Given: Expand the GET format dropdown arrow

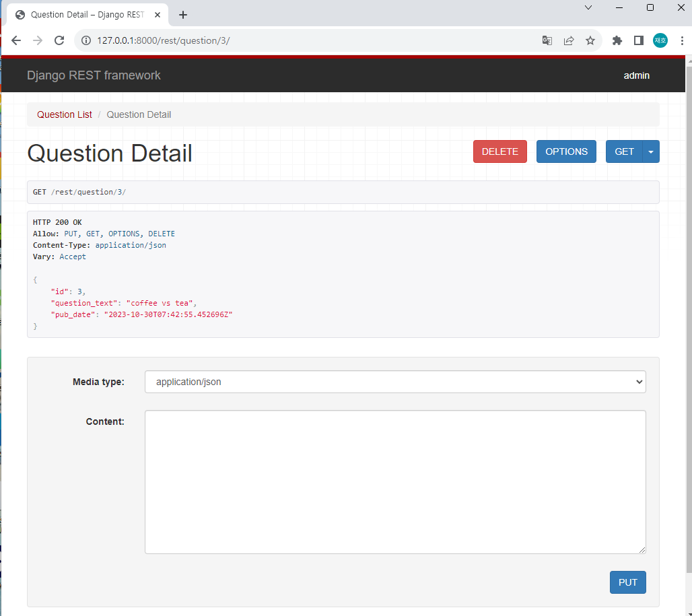Looking at the screenshot, I should tap(651, 151).
